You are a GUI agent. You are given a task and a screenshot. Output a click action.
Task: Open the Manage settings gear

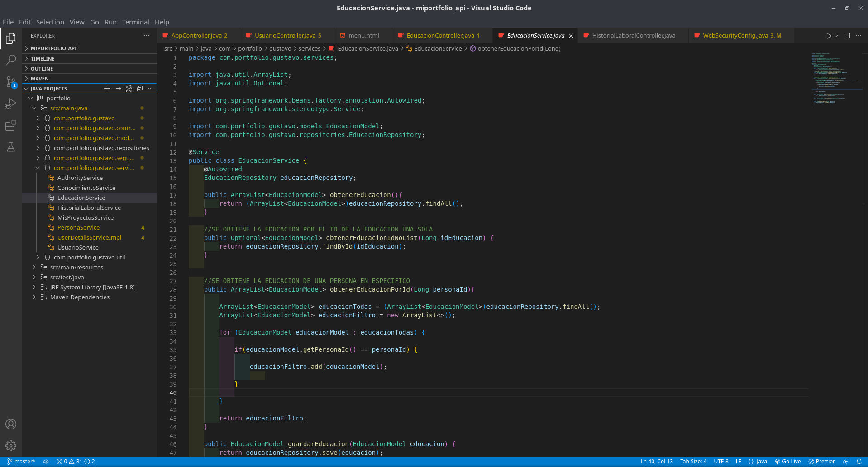click(x=11, y=446)
